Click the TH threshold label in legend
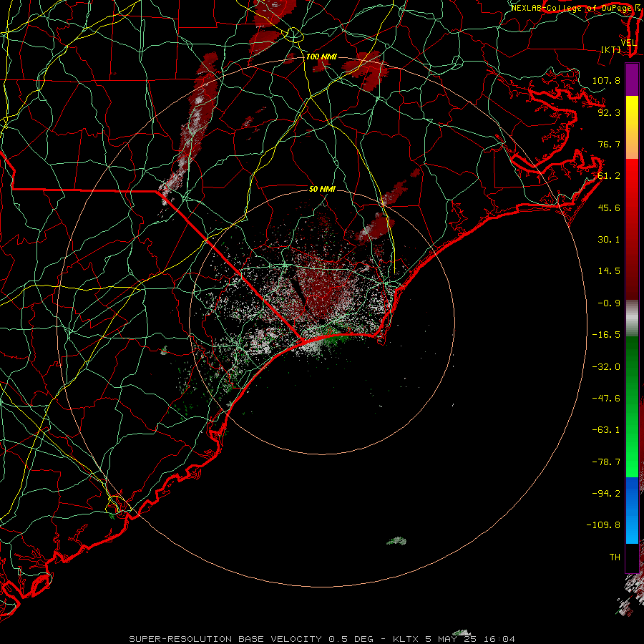 (615, 557)
